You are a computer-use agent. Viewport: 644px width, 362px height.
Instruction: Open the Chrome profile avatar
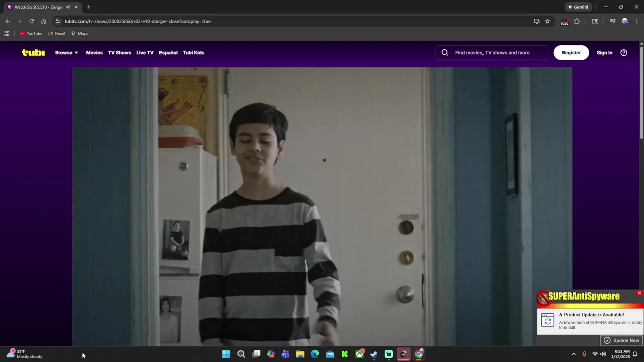pos(624,21)
